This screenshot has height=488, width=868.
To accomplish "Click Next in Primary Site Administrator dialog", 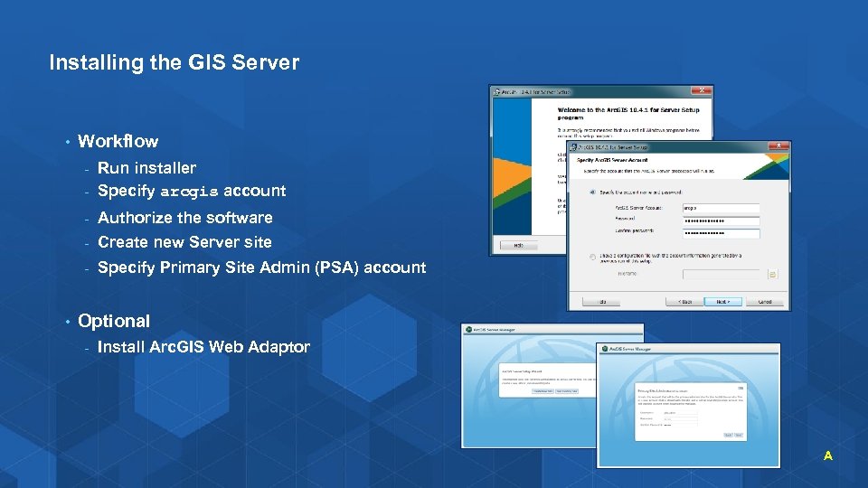I will click(x=739, y=435).
